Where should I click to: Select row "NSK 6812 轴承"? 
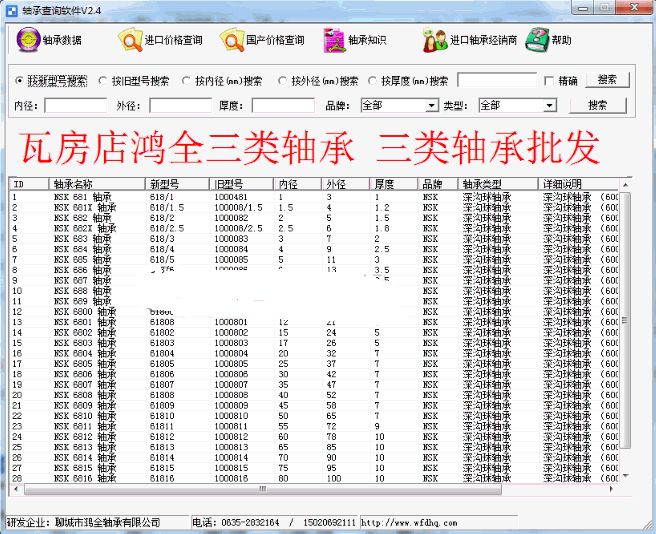pyautogui.click(x=314, y=437)
